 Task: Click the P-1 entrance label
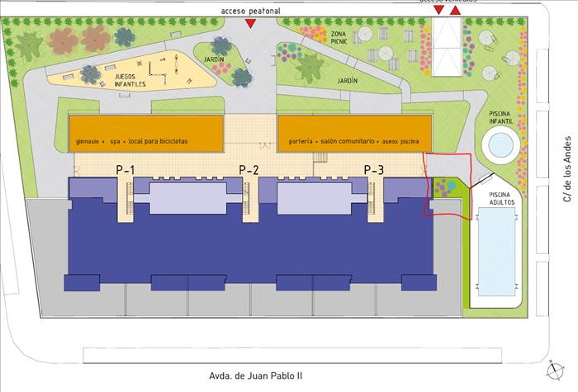126,169
